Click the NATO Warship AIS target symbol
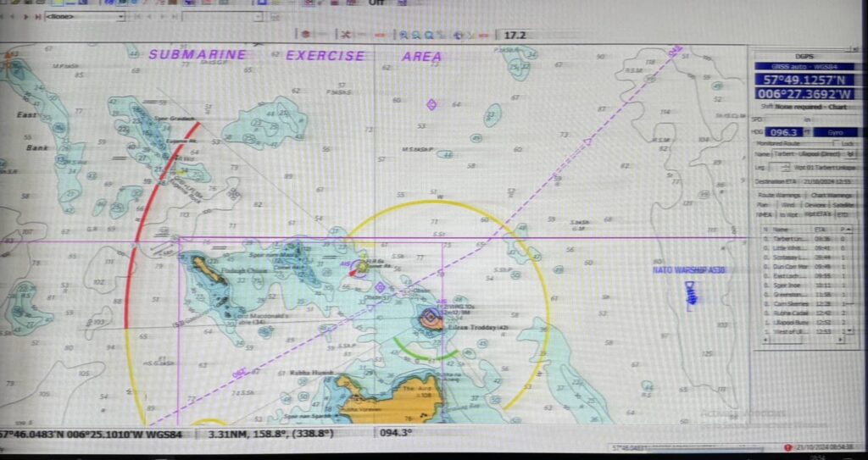 pos(688,293)
